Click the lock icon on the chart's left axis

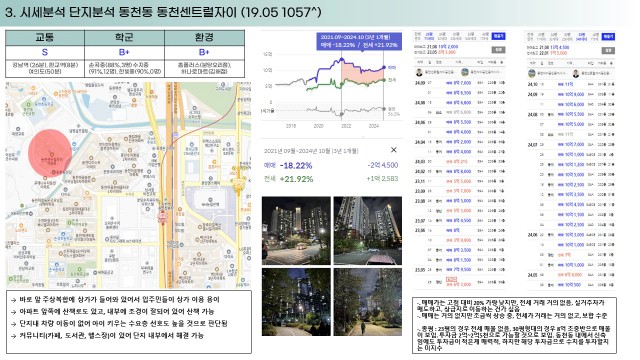pyautogui.click(x=273, y=111)
